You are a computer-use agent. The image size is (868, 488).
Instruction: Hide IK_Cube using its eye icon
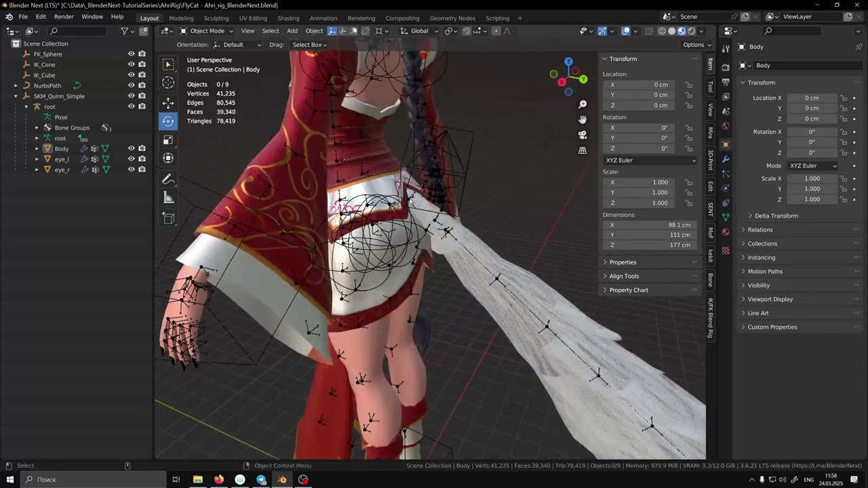pyautogui.click(x=132, y=75)
